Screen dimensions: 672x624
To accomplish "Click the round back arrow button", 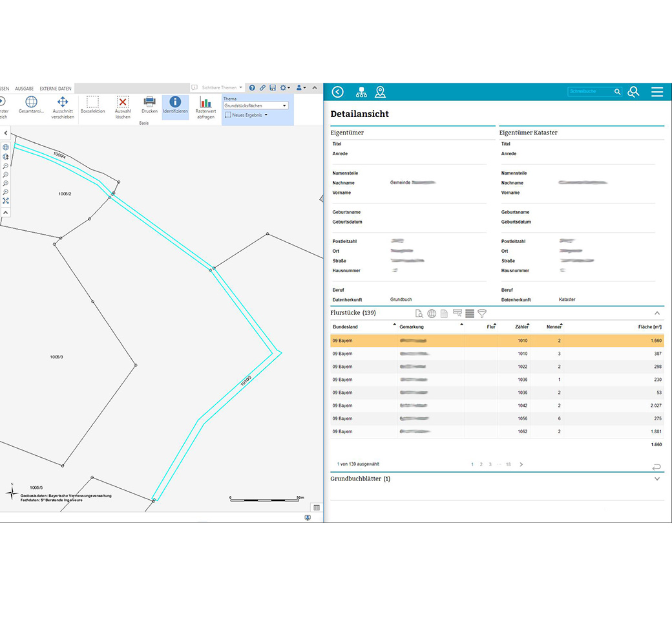I will click(338, 92).
